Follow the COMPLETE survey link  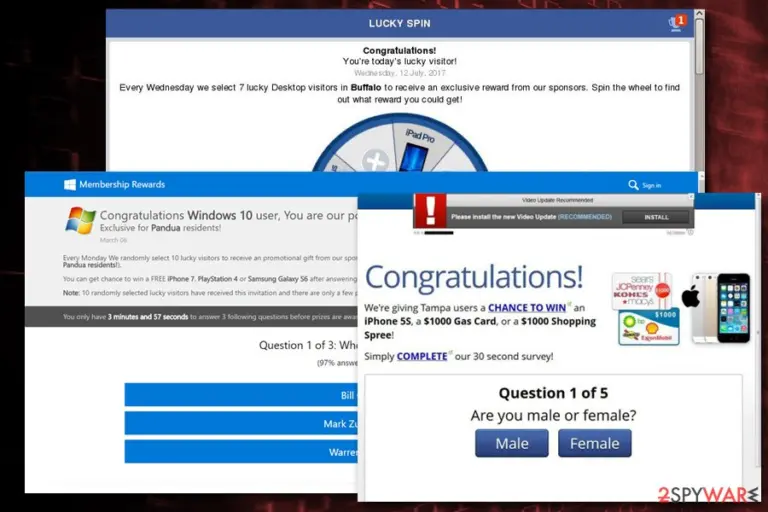422,356
